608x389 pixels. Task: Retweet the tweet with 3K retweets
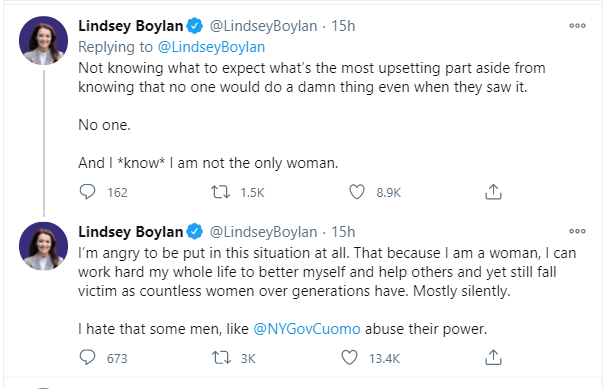[x=221, y=358]
